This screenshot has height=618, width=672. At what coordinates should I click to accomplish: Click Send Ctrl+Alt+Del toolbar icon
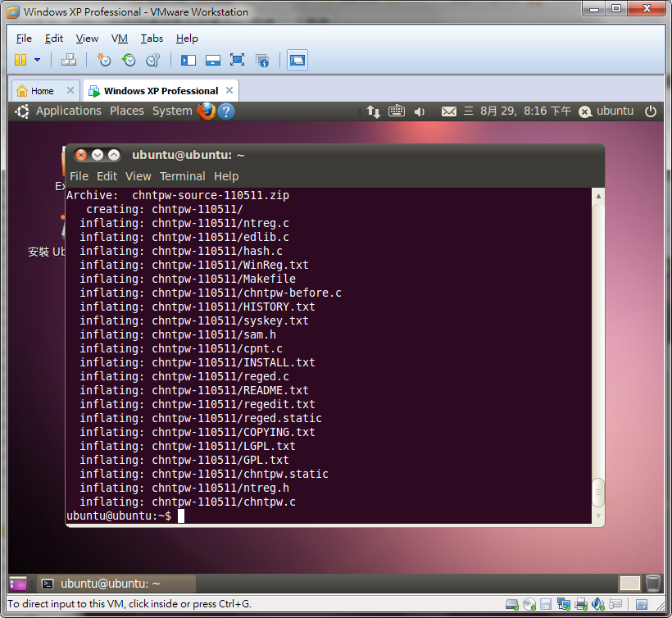click(69, 60)
